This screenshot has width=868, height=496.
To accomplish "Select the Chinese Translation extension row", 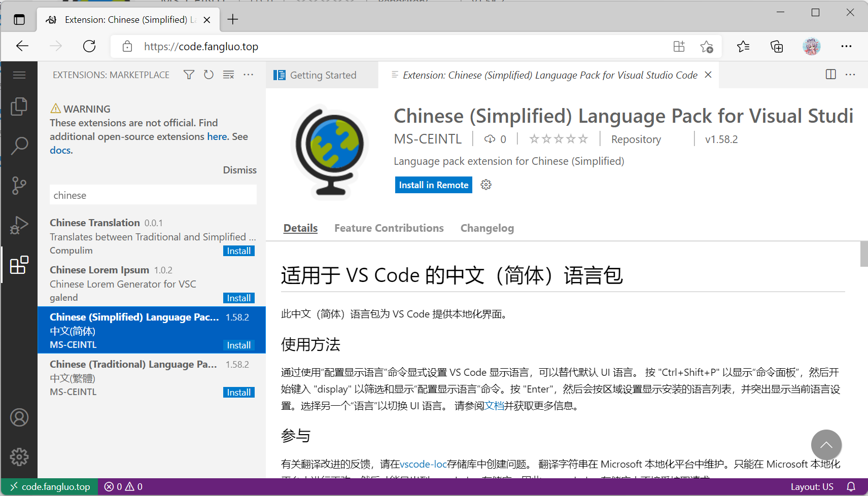I will (x=152, y=236).
